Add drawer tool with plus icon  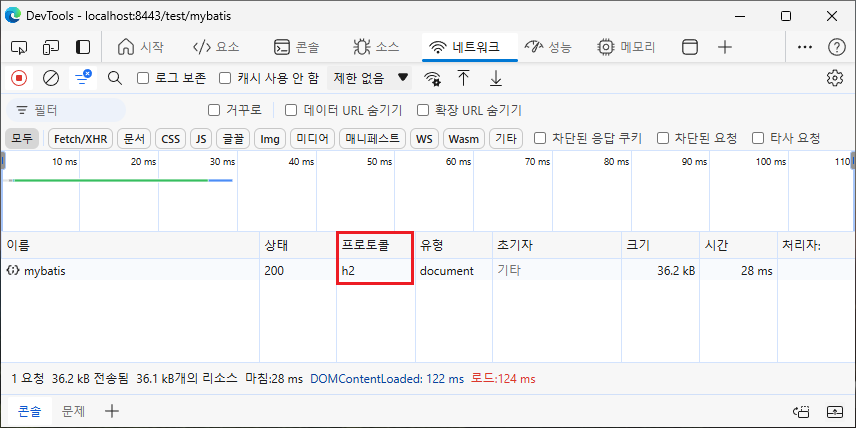point(111,412)
